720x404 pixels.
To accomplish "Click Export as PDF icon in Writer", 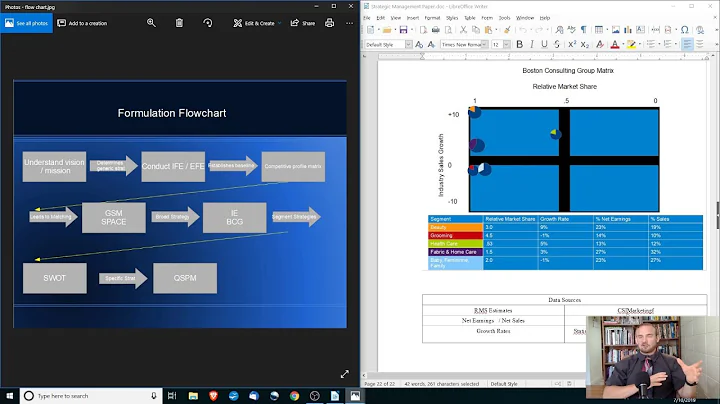I will point(423,30).
